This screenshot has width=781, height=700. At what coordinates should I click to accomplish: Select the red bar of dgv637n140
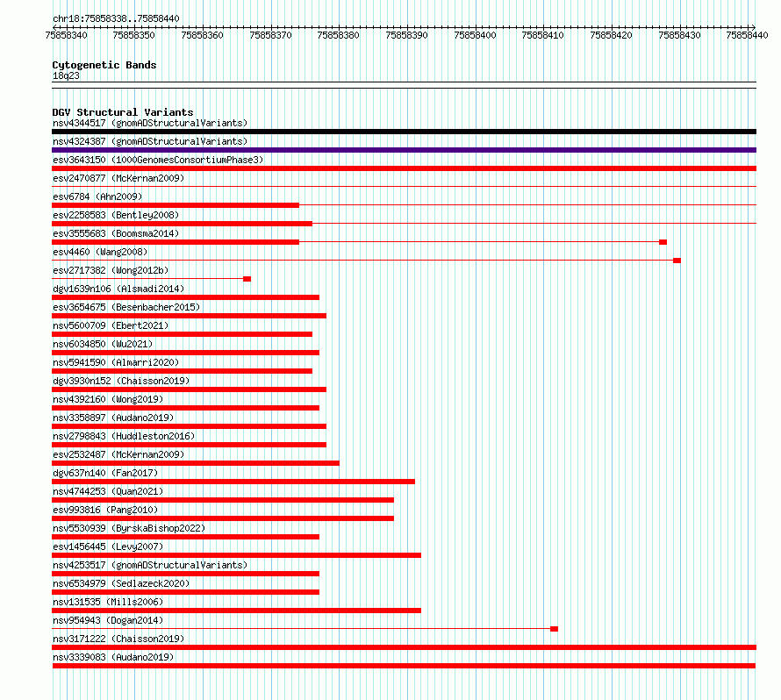coord(233,482)
